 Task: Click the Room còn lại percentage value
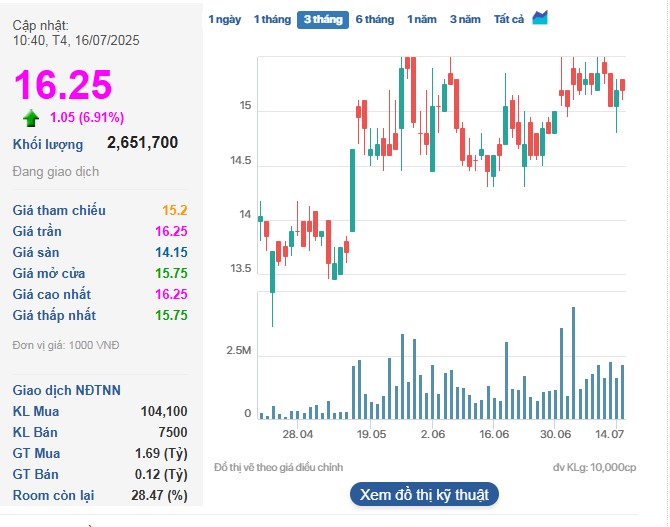[x=161, y=495]
